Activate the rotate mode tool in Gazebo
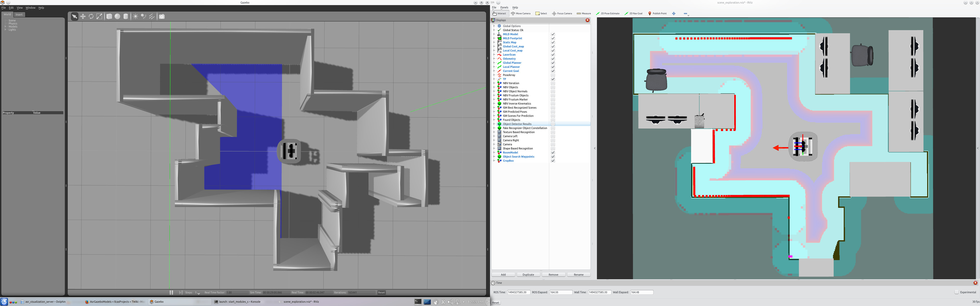Viewport: 980px width, 306px height. click(x=91, y=16)
